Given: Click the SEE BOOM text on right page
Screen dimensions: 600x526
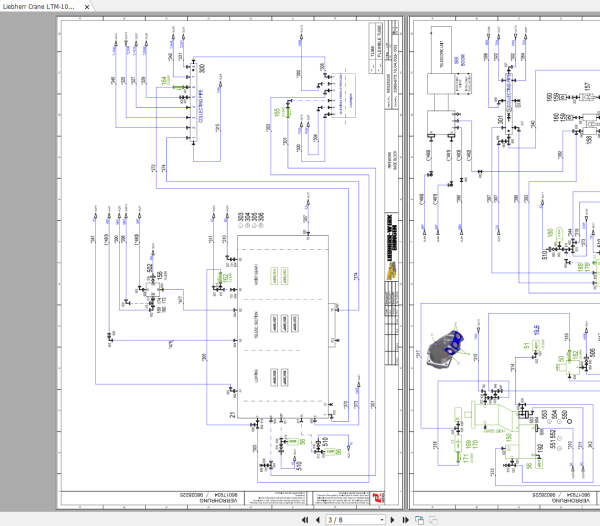Looking at the screenshot, I should [459, 60].
